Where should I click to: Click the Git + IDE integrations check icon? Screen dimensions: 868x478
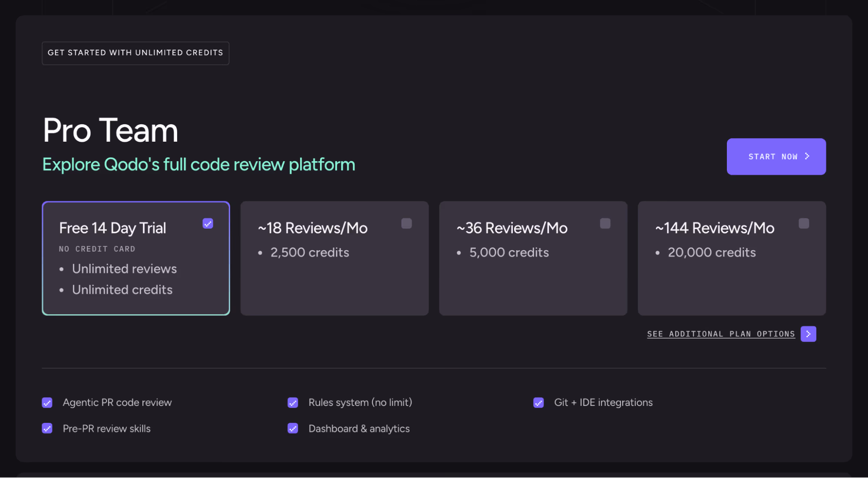pos(538,402)
